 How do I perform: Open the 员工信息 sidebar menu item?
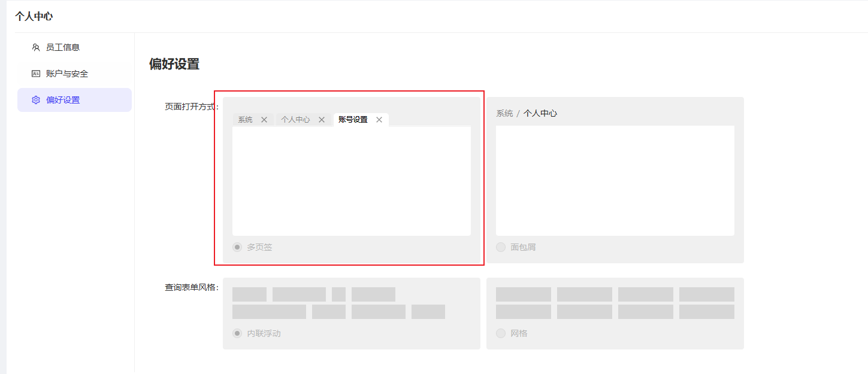point(63,47)
